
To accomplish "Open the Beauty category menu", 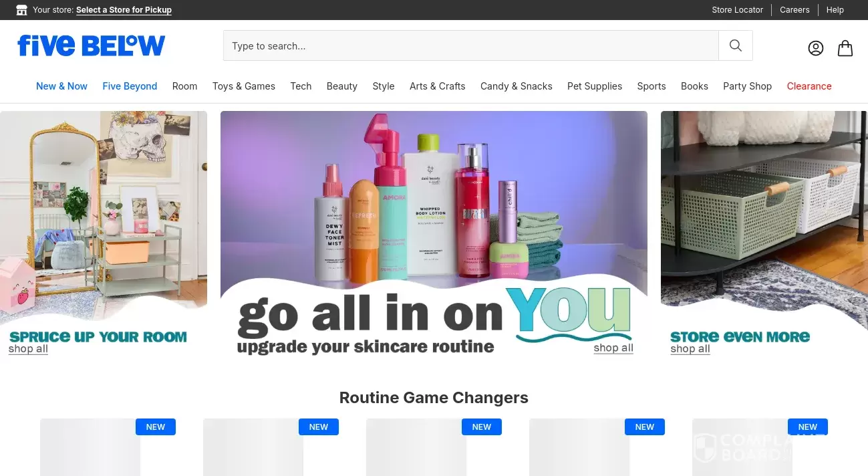I will pos(342,86).
